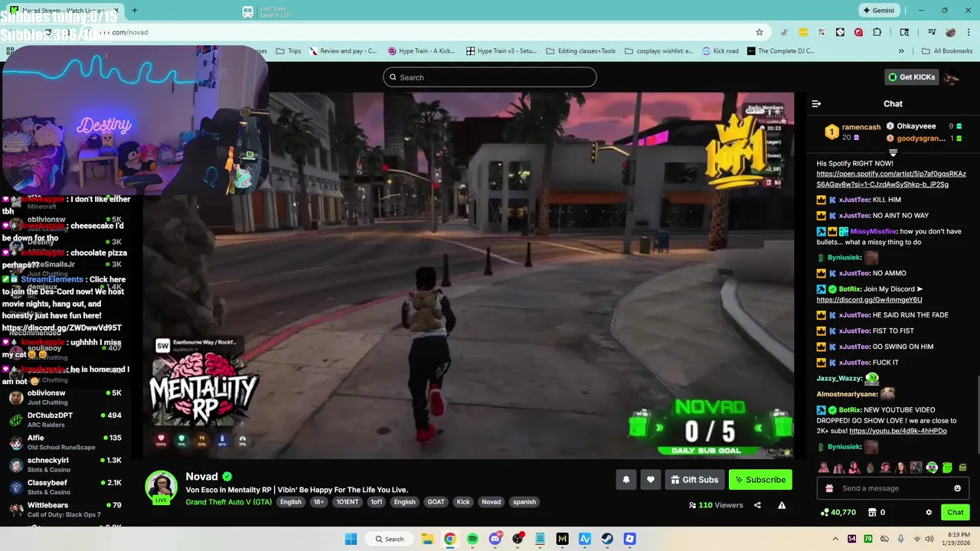Open the Windows Start menu
The image size is (980, 551).
[x=351, y=539]
